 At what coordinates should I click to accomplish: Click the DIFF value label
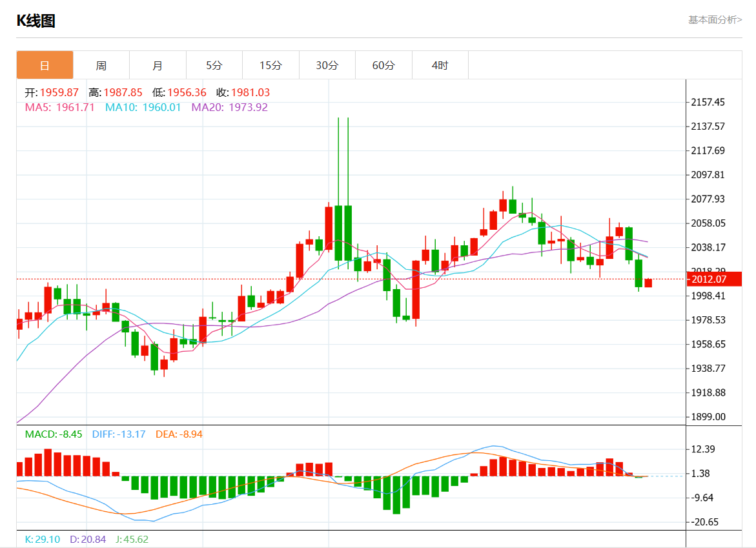(119, 434)
